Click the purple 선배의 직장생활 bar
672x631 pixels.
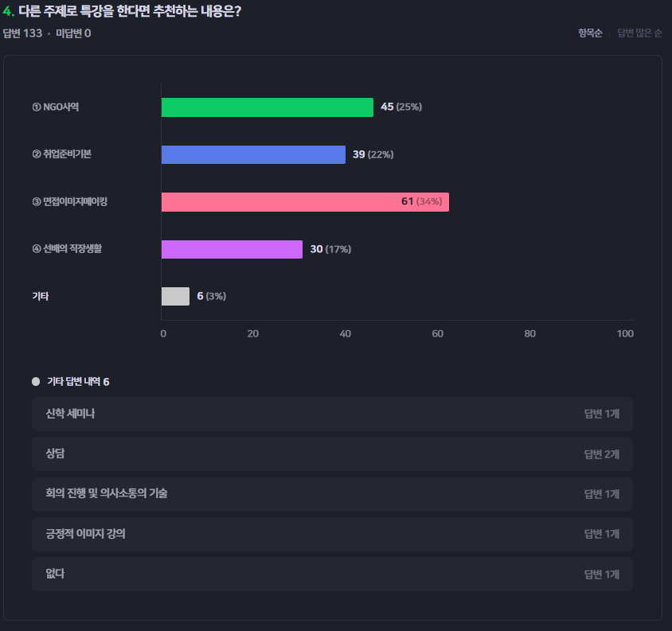pos(232,249)
